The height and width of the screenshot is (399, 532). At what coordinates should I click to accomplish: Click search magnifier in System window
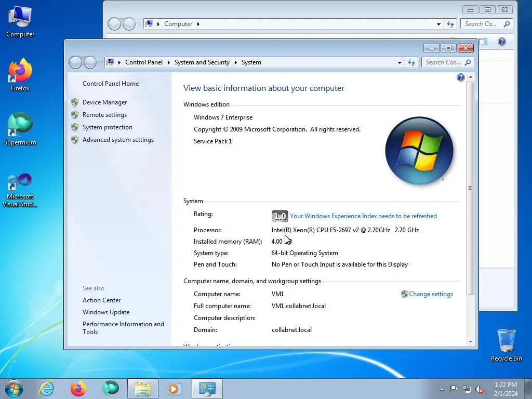point(468,62)
